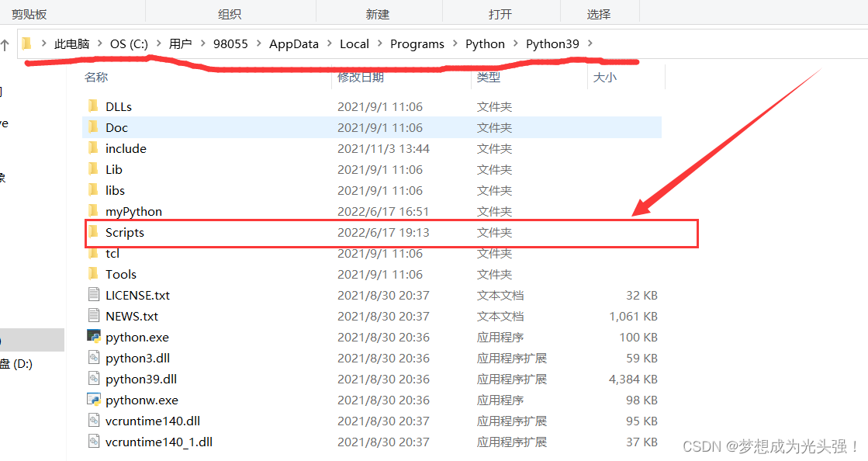Expand the chevron after 98055 breadcrumb
Viewport: 868px width, 461px height.
[258, 43]
